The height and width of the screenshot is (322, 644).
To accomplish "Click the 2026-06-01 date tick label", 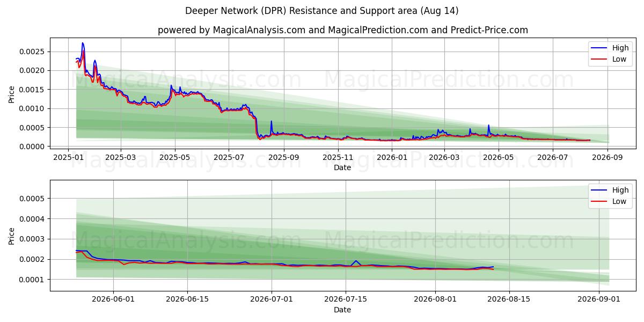I will click(x=113, y=299).
